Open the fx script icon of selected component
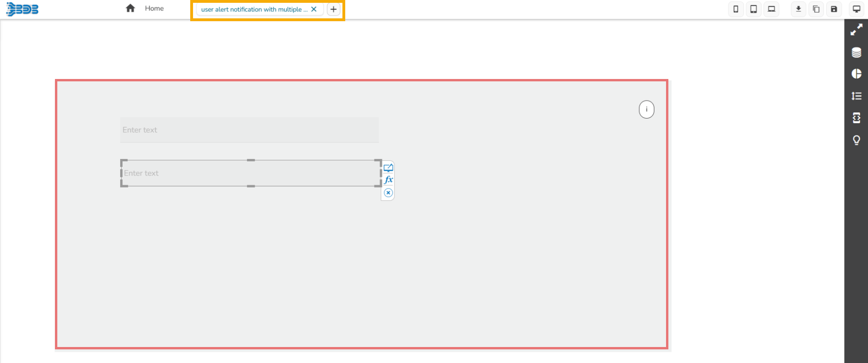Image resolution: width=868 pixels, height=363 pixels. pyautogui.click(x=388, y=180)
